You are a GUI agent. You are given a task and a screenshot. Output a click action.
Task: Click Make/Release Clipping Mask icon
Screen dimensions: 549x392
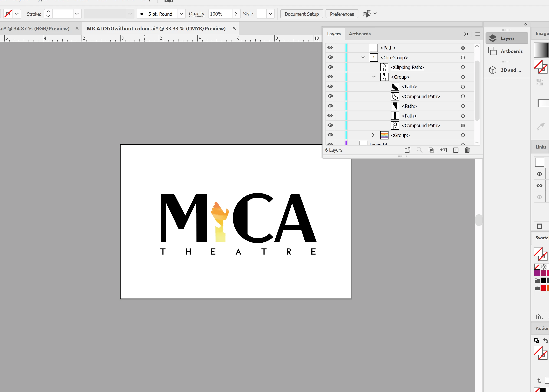click(431, 150)
